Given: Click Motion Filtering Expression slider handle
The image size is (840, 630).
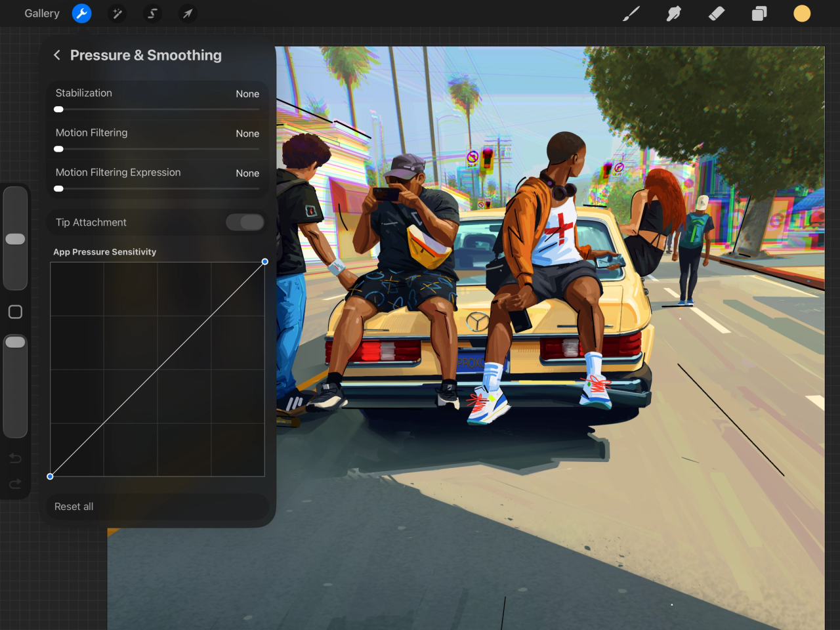Looking at the screenshot, I should coord(58,189).
